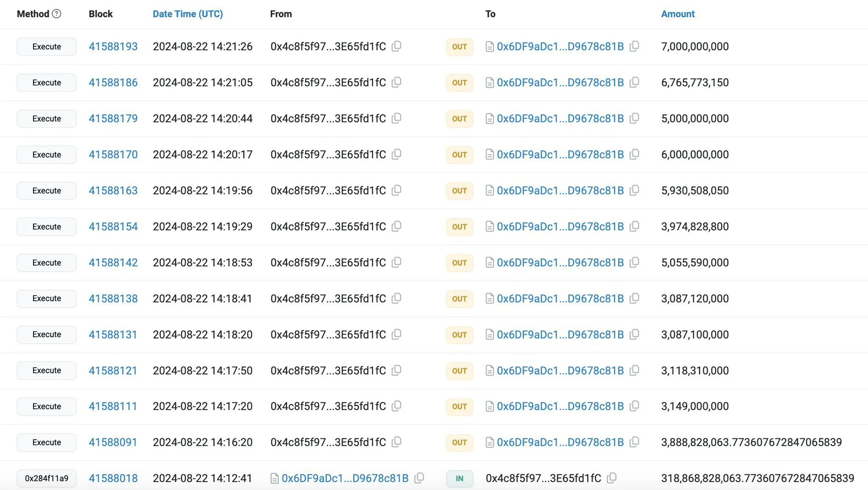This screenshot has width=868, height=490.
Task: Copy From address in block 41588193 row
Action: coord(396,46)
